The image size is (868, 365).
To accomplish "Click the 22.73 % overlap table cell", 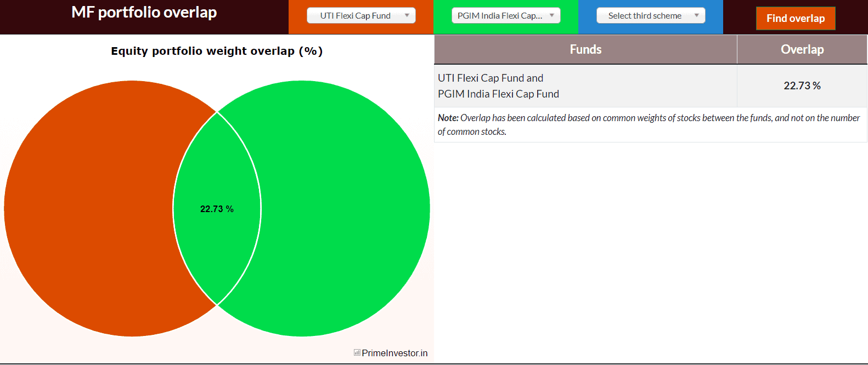I will (x=802, y=85).
